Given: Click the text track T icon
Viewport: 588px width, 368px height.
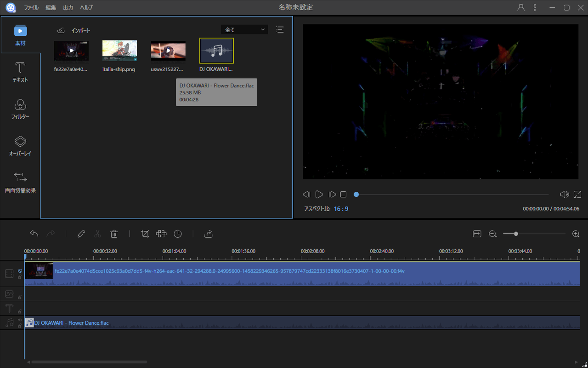Looking at the screenshot, I should click(x=9, y=308).
